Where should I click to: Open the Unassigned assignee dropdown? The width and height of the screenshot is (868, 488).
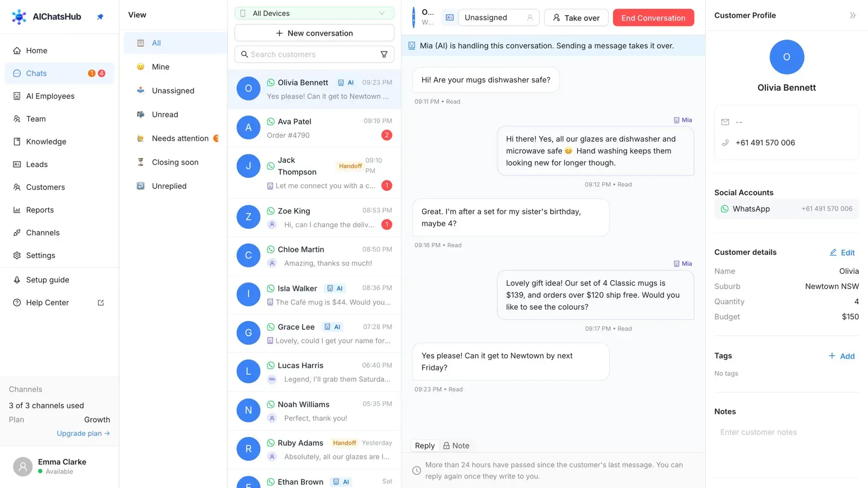[499, 17]
